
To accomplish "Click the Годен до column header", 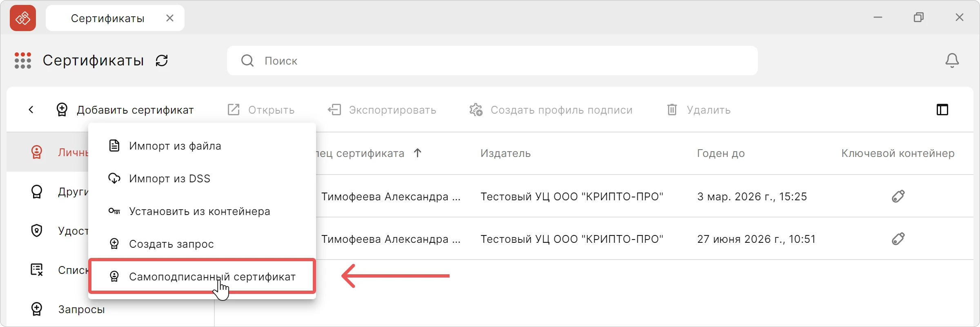I will tap(721, 153).
